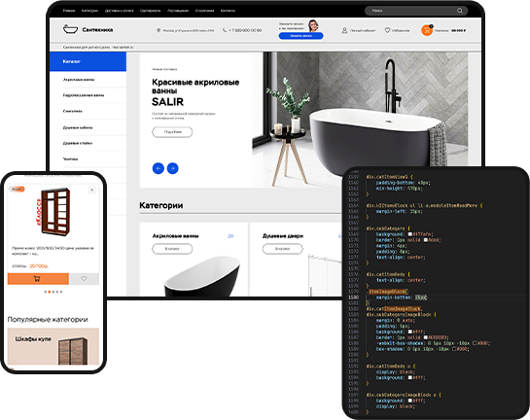This screenshot has width=530, height=420.
Task: Select Смесители in catalog sidebar
Action: (x=72, y=111)
